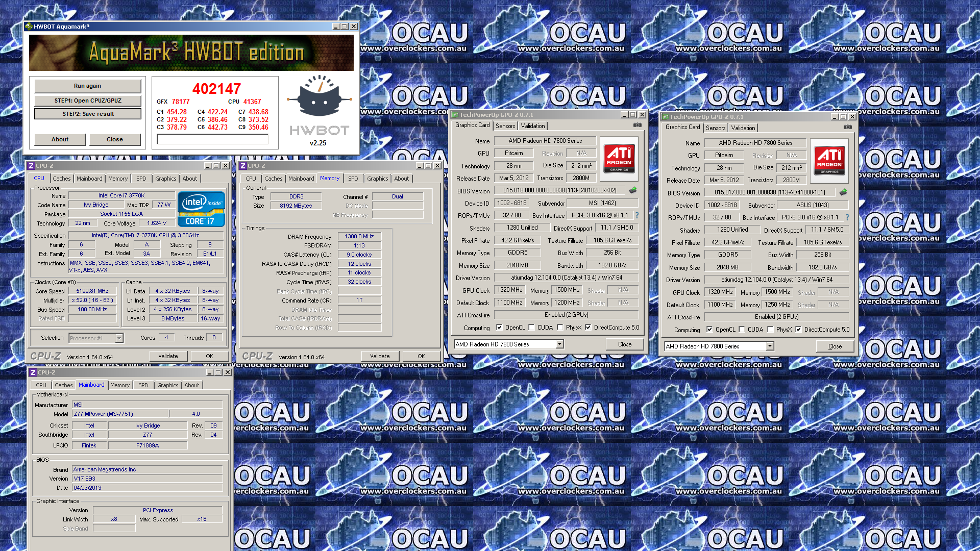Click the BIOS date 04/23/2013 field
980x551 pixels.
[147, 488]
